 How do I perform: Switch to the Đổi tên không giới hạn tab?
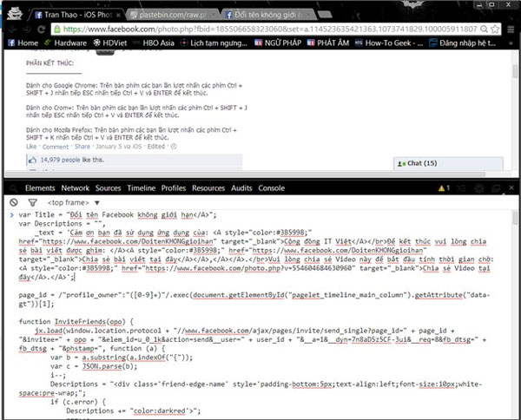pyautogui.click(x=267, y=15)
